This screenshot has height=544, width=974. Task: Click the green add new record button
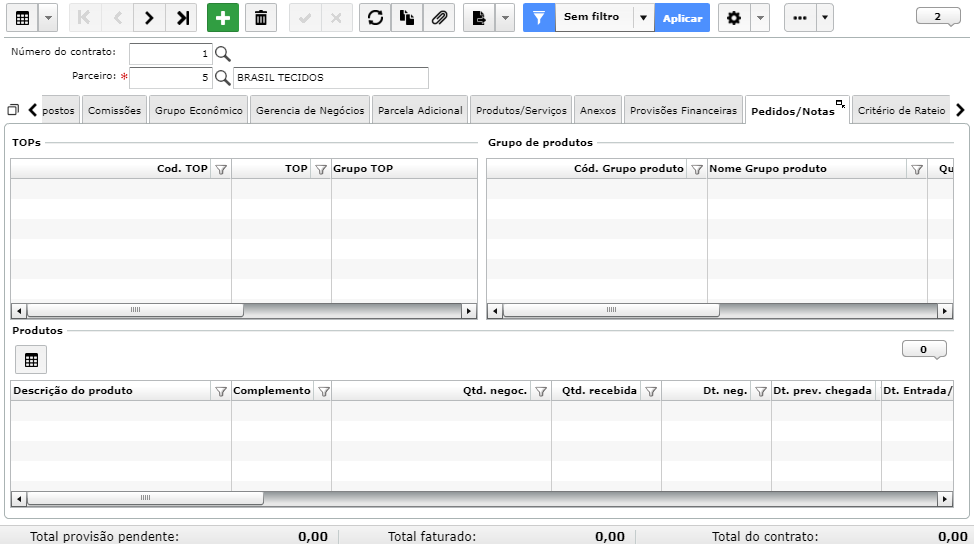click(222, 18)
